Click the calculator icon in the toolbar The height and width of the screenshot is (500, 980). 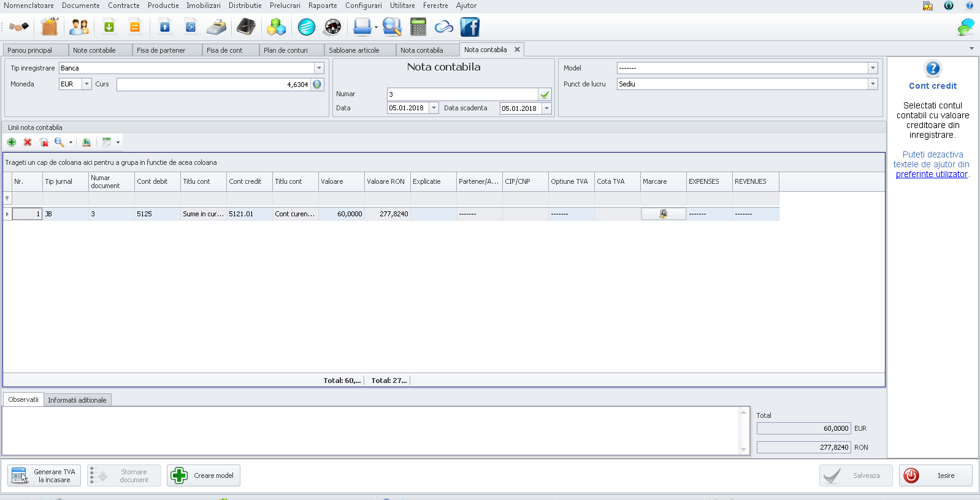pos(418,27)
